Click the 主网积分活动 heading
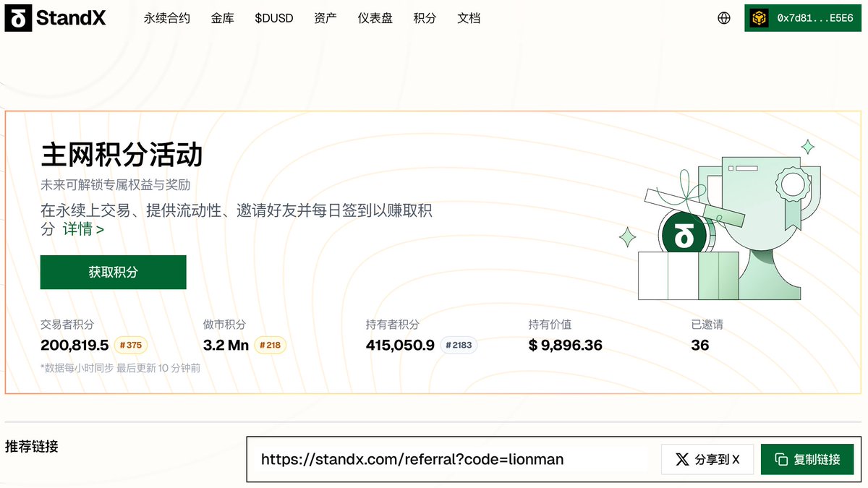This screenshot has width=868, height=488. (122, 155)
